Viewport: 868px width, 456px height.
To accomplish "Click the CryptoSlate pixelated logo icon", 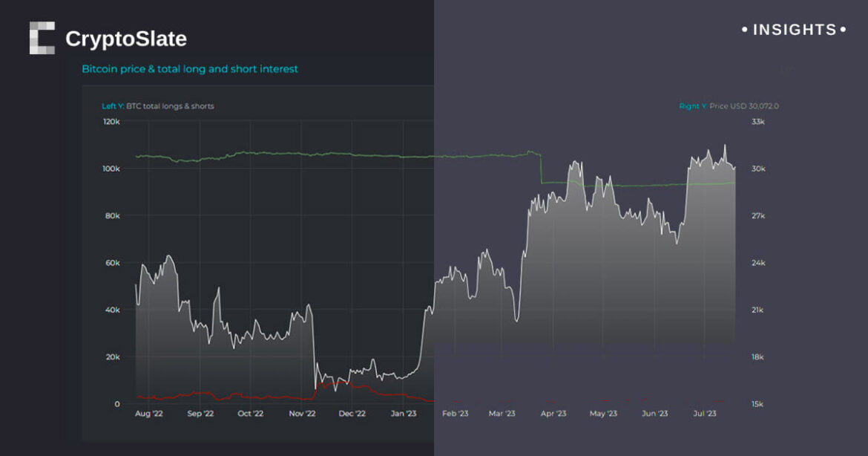I will tap(42, 38).
